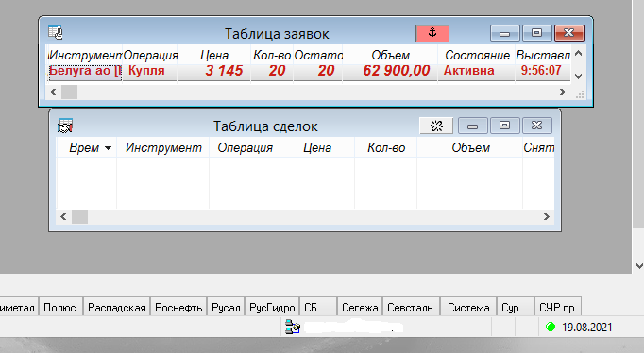
Task: Minimize the Таблица сделок window
Action: click(x=473, y=126)
